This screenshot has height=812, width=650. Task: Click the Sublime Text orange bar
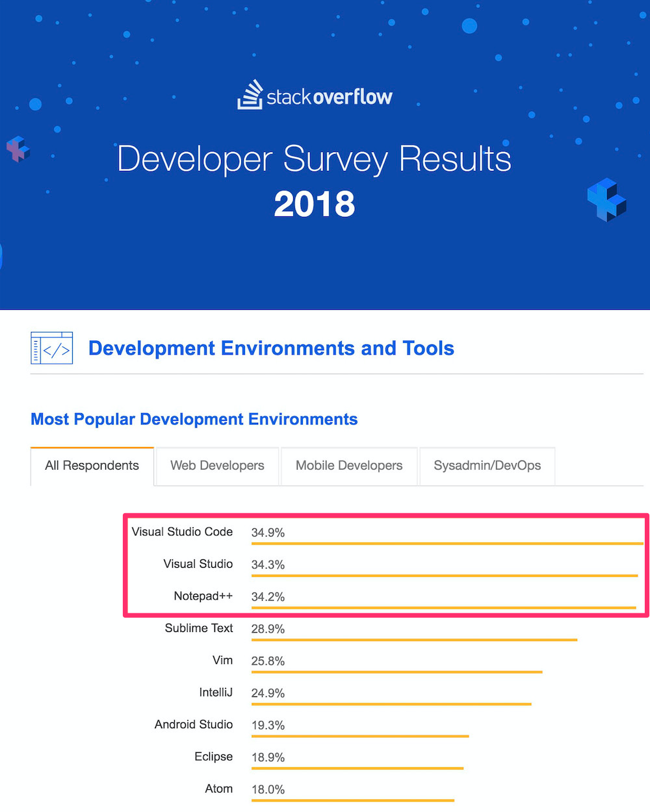414,640
